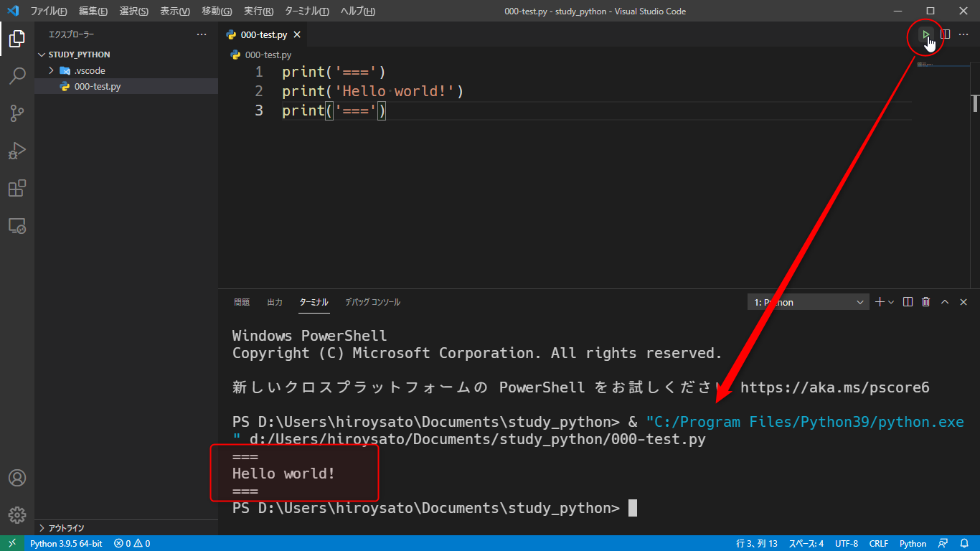Open the Extensions view
Screen dimensions: 980x551
[x=17, y=188]
